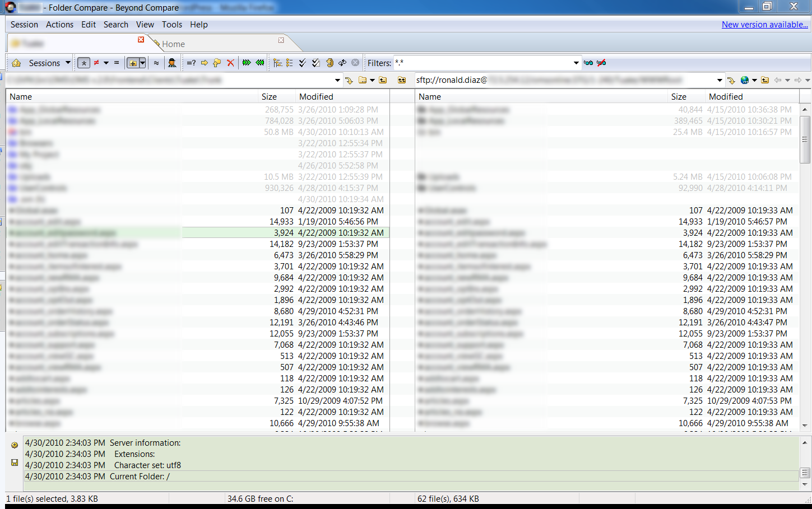This screenshot has height=509, width=812.
Task: Click the red X delete icon
Action: pos(230,63)
